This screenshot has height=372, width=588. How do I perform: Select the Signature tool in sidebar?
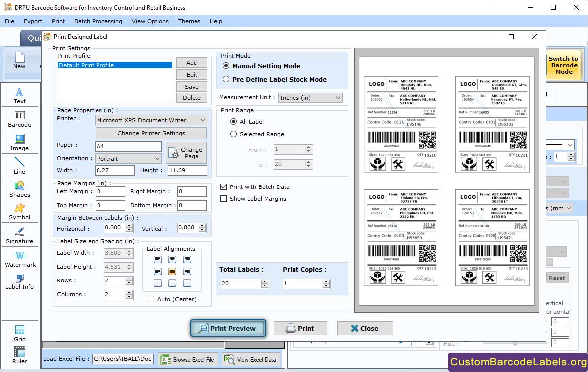(x=19, y=236)
